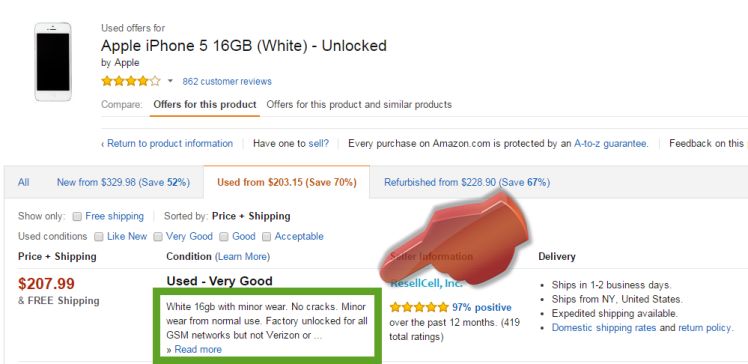Open the A-to-z guarantee link
Screen dimensions: 748x364
point(611,143)
